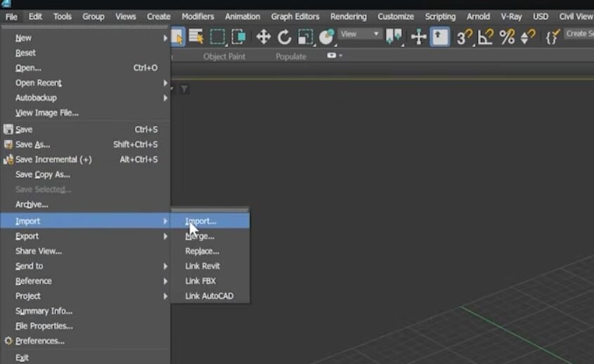Open the Edit menu
594x364 pixels.
click(35, 17)
